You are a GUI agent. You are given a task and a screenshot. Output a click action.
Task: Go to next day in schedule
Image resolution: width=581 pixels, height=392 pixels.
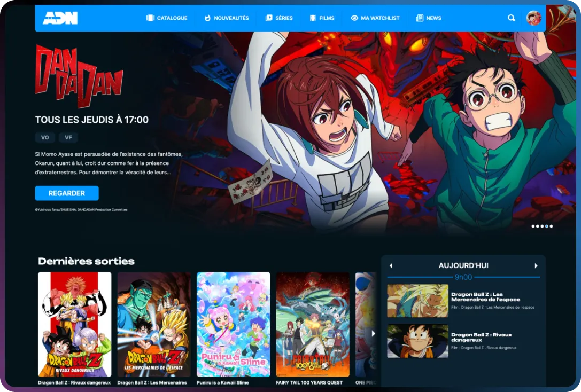point(536,266)
